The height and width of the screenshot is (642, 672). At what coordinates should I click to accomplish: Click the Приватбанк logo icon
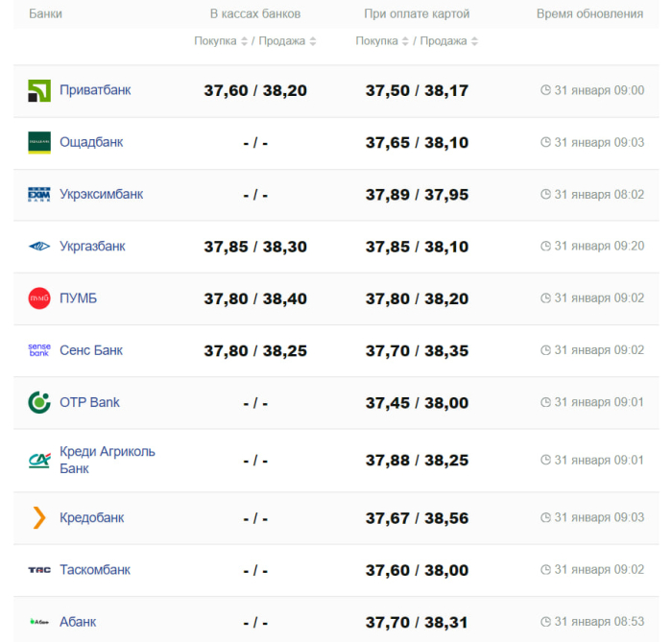[38, 91]
